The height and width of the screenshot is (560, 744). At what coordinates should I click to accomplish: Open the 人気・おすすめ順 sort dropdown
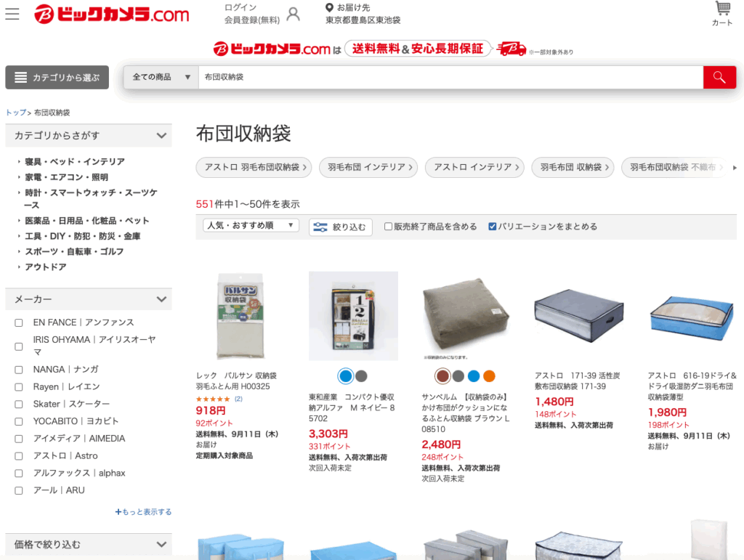coord(251,226)
